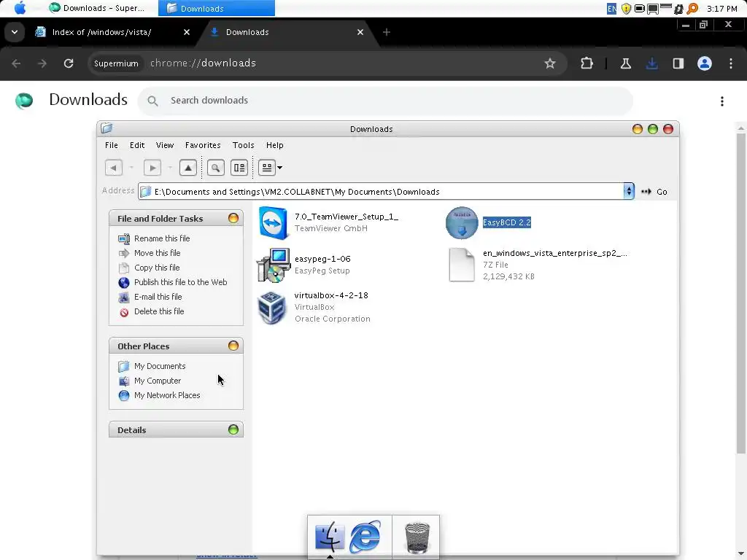747x560 pixels.
Task: Open the Favorites menu
Action: coord(203,145)
